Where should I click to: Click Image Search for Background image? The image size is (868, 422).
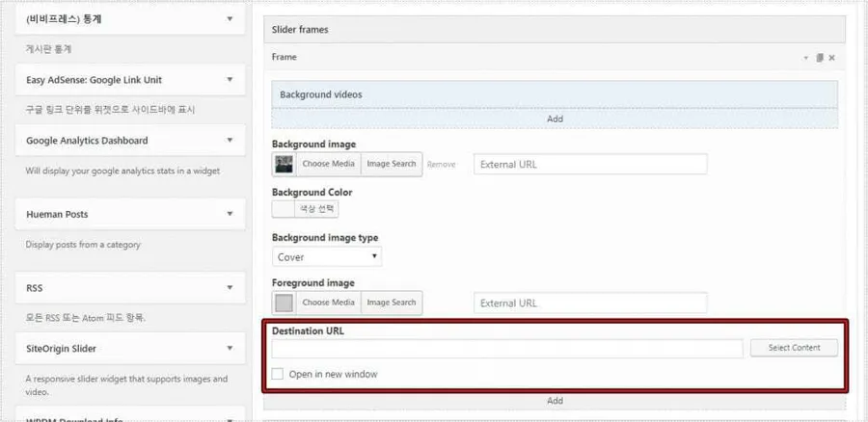(392, 164)
